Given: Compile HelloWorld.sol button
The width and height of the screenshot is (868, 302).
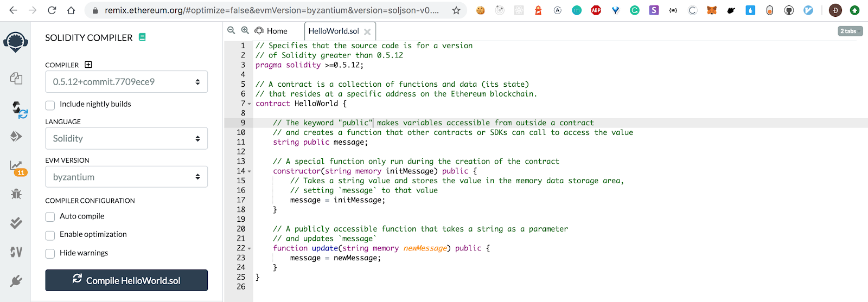Looking at the screenshot, I should click(126, 280).
